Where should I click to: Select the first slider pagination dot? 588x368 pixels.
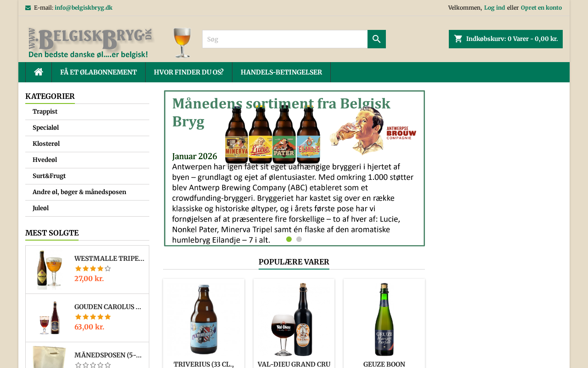coord(289,239)
